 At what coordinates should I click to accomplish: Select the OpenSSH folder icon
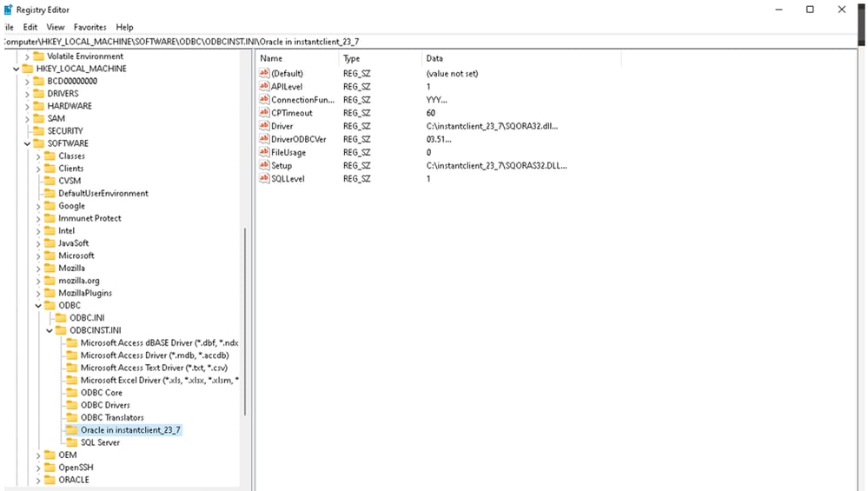[50, 468]
